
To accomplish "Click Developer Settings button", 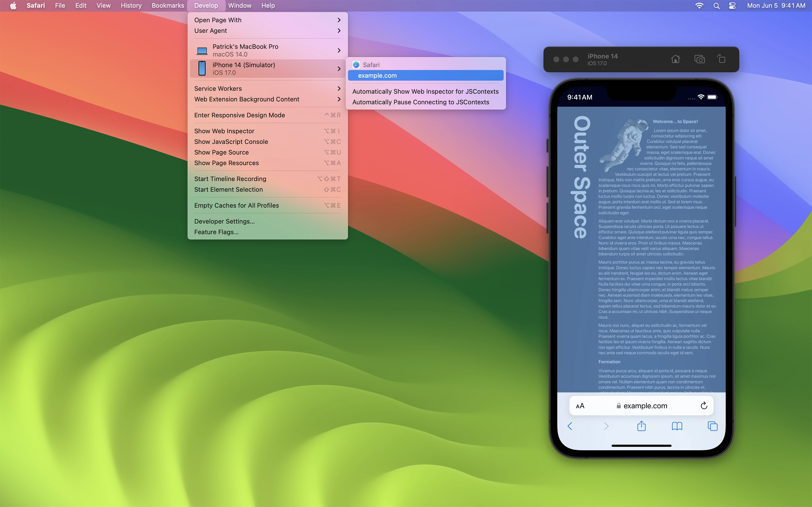I will click(224, 221).
